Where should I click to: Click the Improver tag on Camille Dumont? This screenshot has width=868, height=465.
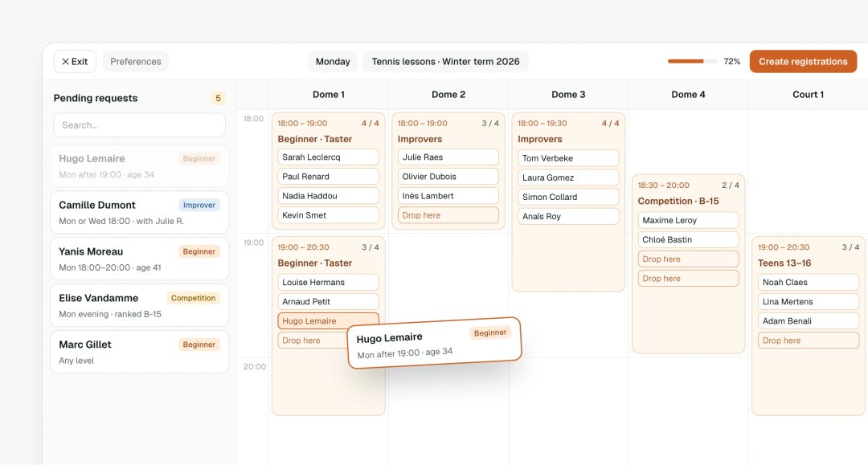[199, 205]
